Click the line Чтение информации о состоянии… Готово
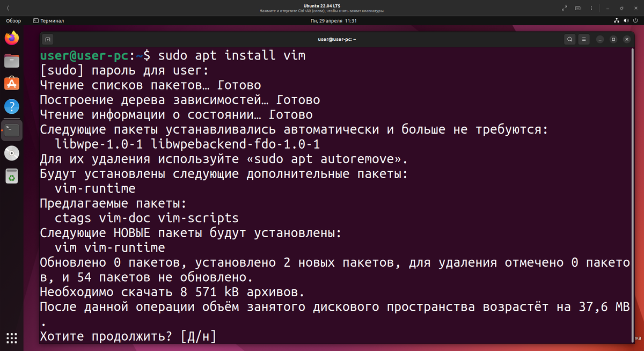Viewport: 644px width, 351px height. point(177,115)
